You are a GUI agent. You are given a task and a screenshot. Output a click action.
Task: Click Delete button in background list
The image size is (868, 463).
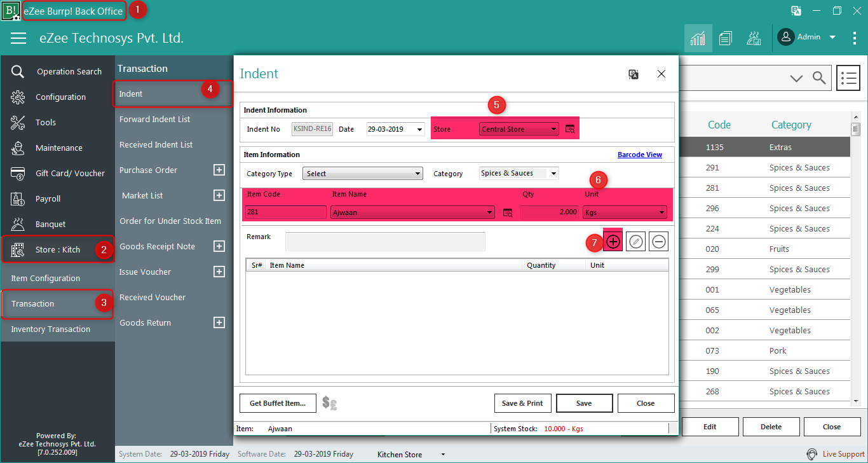click(771, 427)
